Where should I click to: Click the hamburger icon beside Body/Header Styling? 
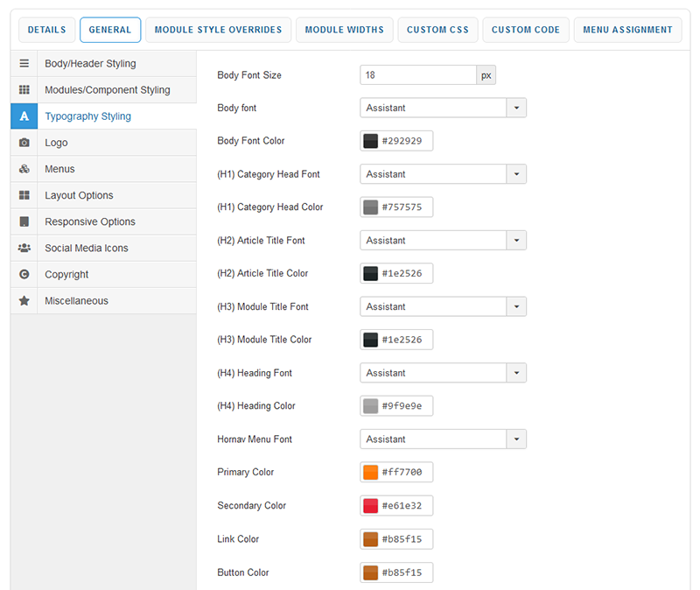(24, 64)
